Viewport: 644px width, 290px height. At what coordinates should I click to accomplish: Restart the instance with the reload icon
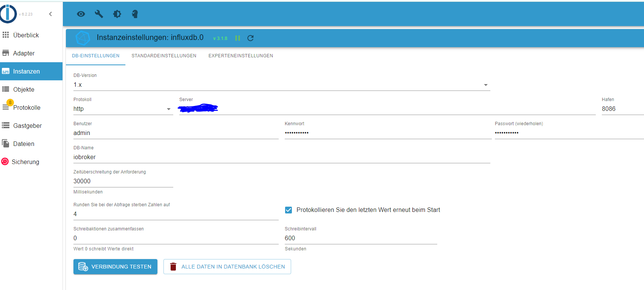[x=250, y=38]
